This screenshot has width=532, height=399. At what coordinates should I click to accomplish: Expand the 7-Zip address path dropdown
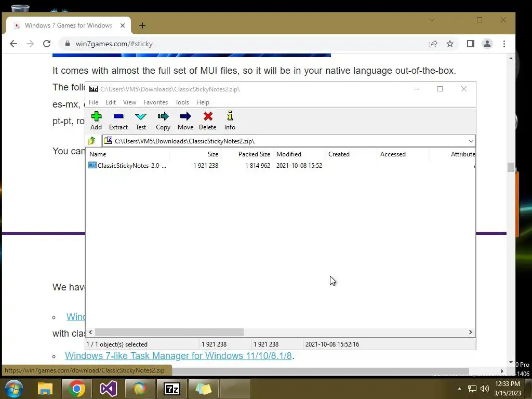coord(471,141)
